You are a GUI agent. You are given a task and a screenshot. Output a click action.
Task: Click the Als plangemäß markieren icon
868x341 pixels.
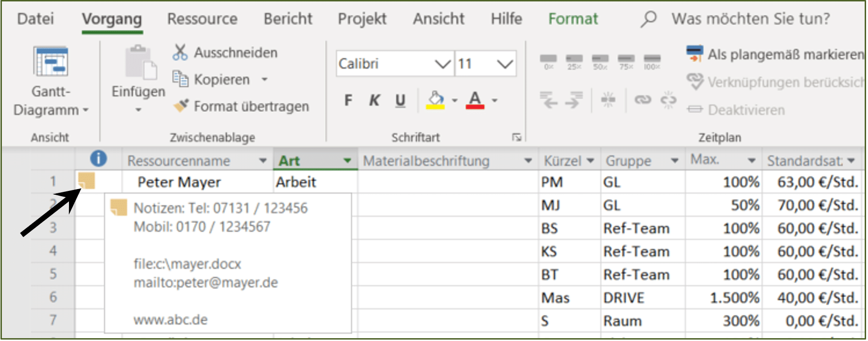coord(694,53)
